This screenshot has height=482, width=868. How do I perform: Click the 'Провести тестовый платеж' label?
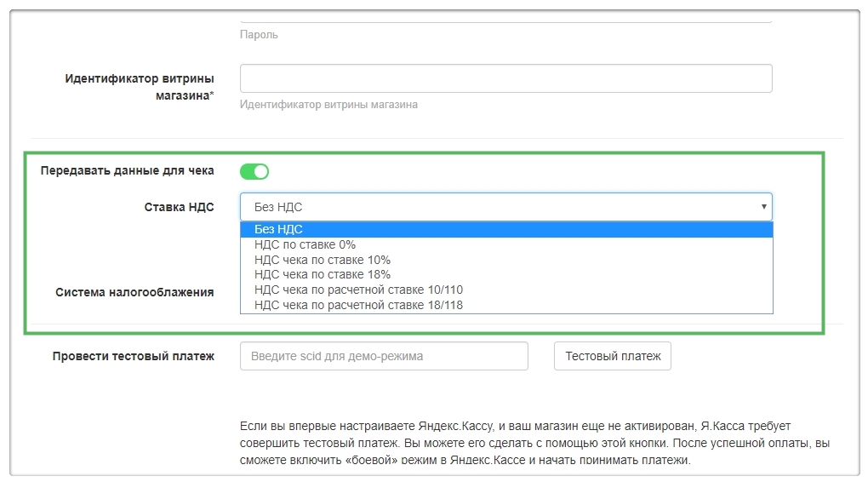click(133, 356)
